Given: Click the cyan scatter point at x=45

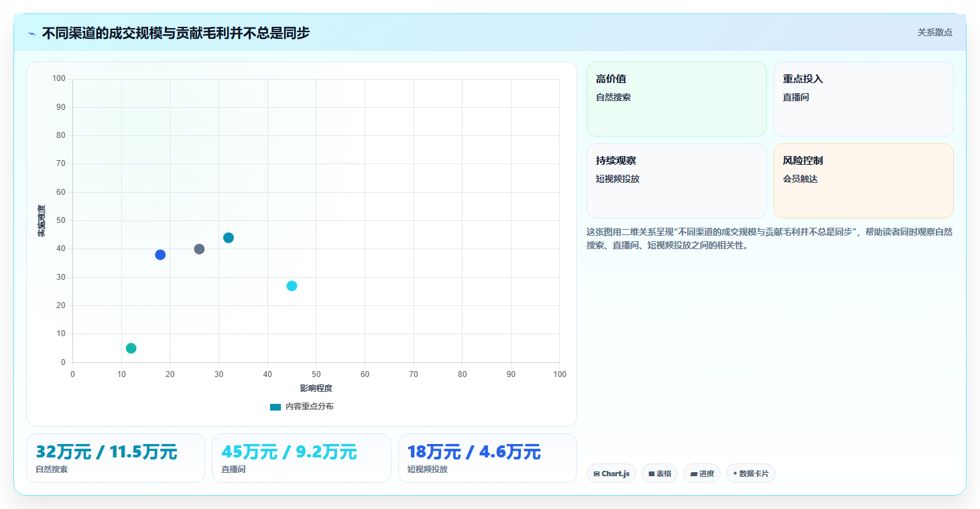Looking at the screenshot, I should coord(292,286).
